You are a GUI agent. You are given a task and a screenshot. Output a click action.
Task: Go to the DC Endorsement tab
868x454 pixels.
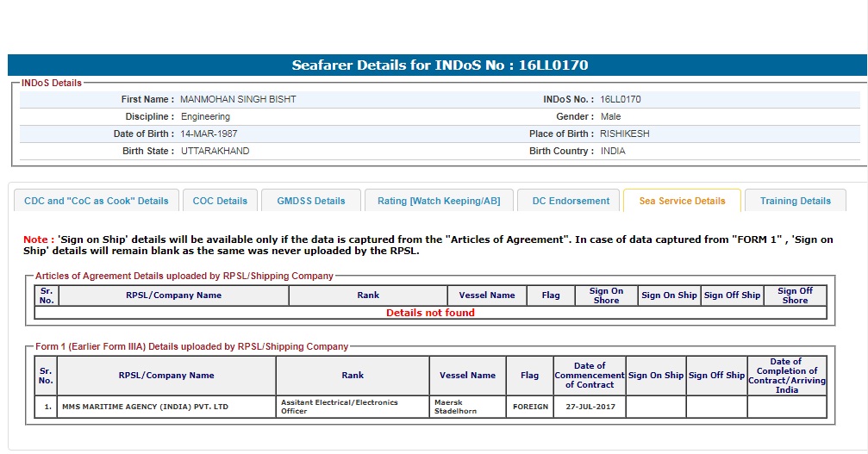coord(570,201)
